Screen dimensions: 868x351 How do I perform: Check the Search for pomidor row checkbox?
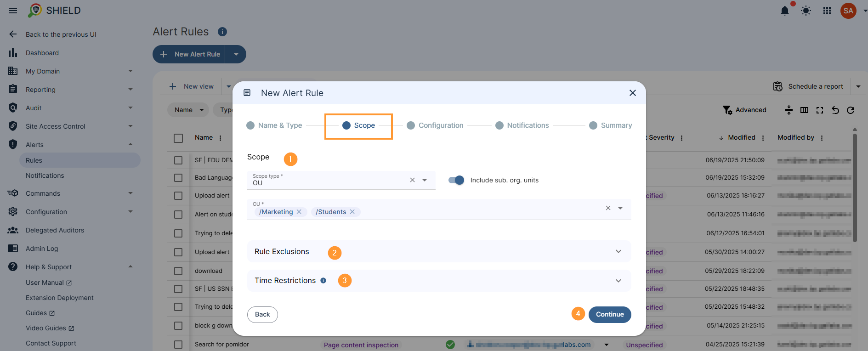pos(178,345)
